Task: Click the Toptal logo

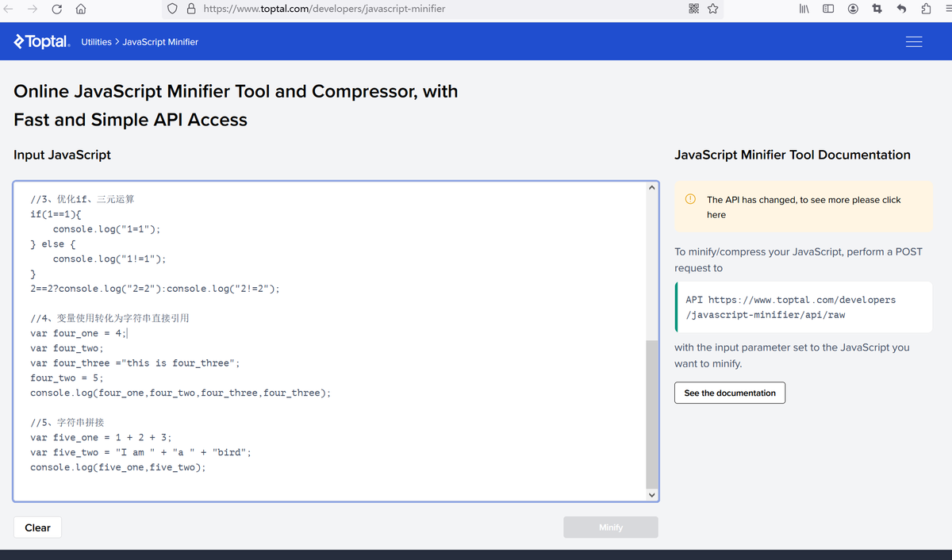Action: click(x=42, y=41)
